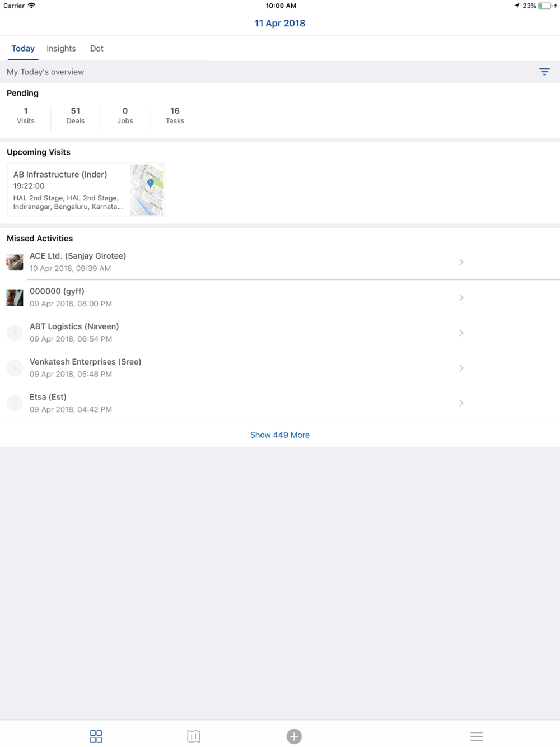The height and width of the screenshot is (747, 560).
Task: Open the 16 pending Tasks
Action: coord(175,115)
